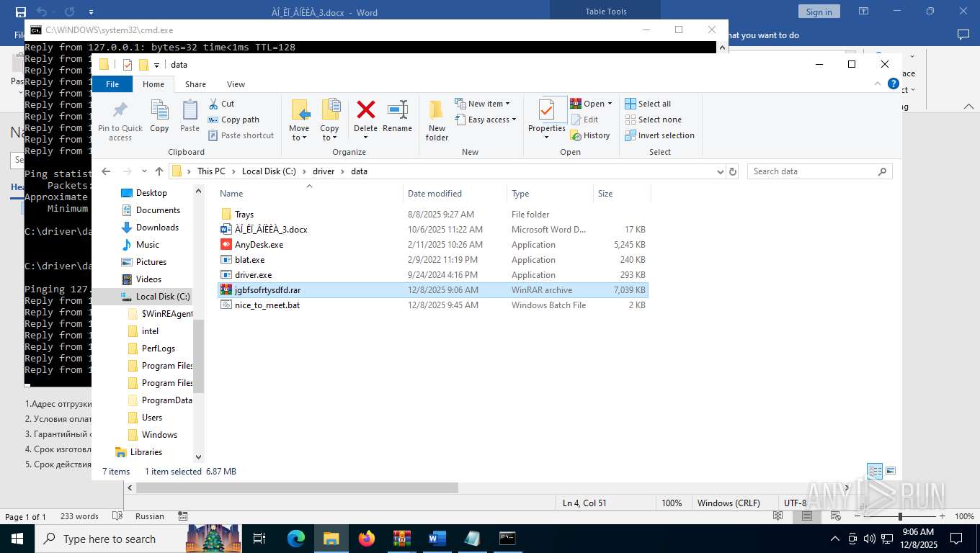Viewport: 980px width, 553px height.
Task: Open Firefox from taskbar
Action: click(x=367, y=539)
